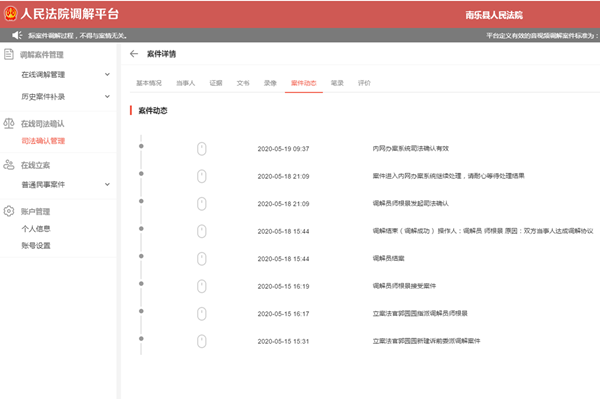Click scrolling notice text in grey bar

click(x=78, y=36)
